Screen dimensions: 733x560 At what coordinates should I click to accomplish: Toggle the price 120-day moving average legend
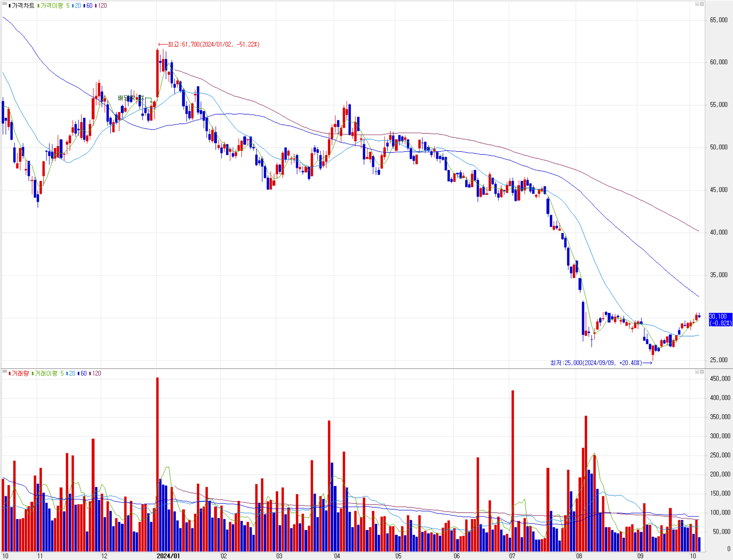point(102,6)
